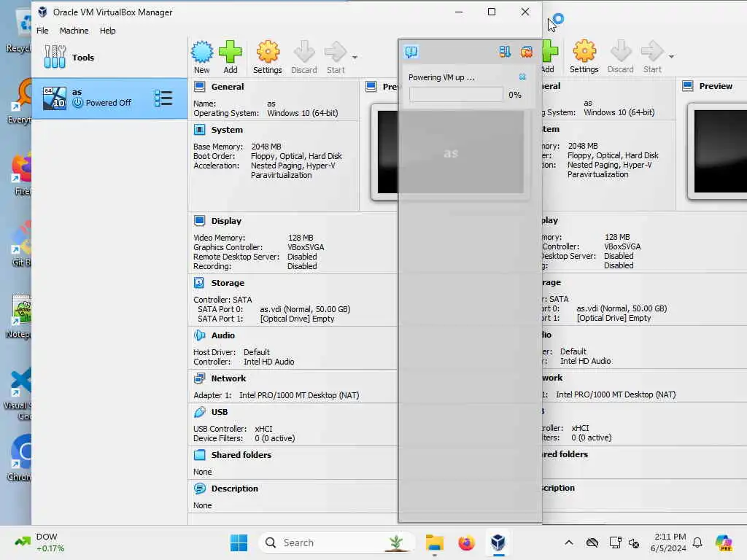Click the 'Shared folders' heading in left pane
The image size is (747, 560).
click(x=241, y=455)
